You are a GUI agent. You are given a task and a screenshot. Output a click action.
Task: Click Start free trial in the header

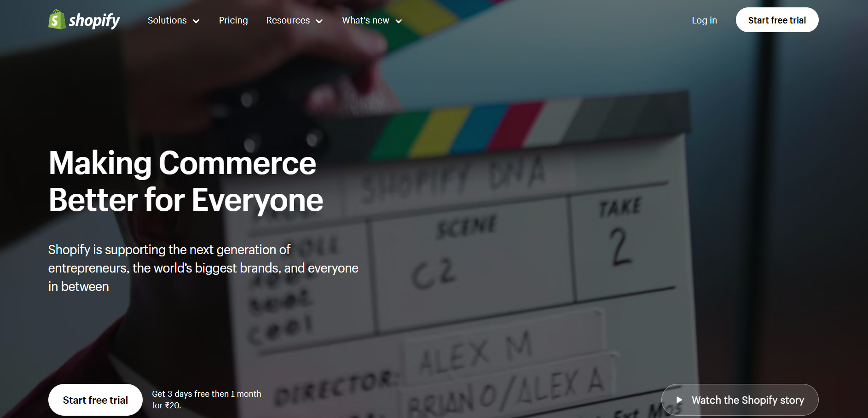click(777, 20)
